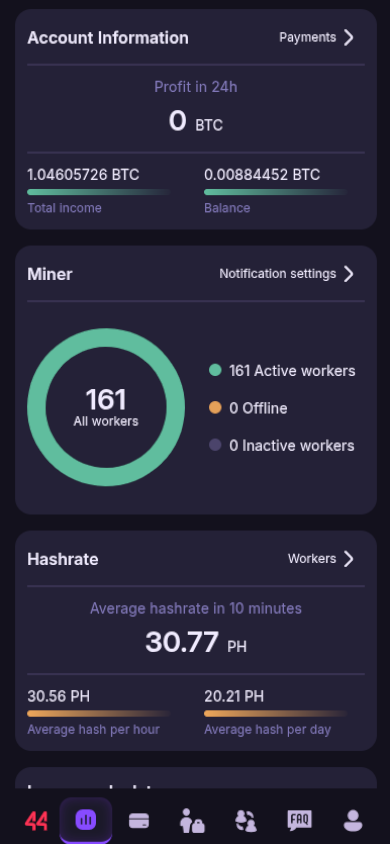Click the Hashrate card heading

tap(62, 559)
